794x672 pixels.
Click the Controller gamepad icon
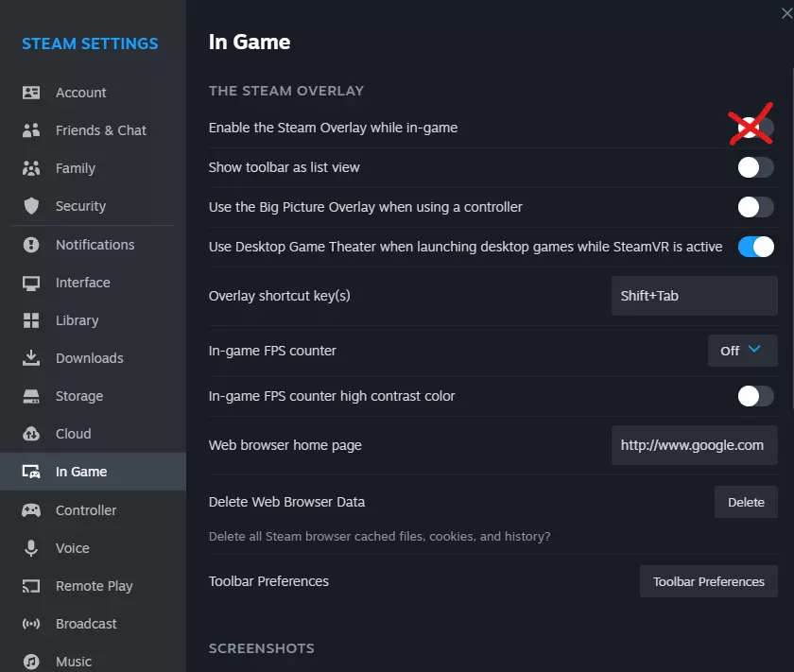31,510
